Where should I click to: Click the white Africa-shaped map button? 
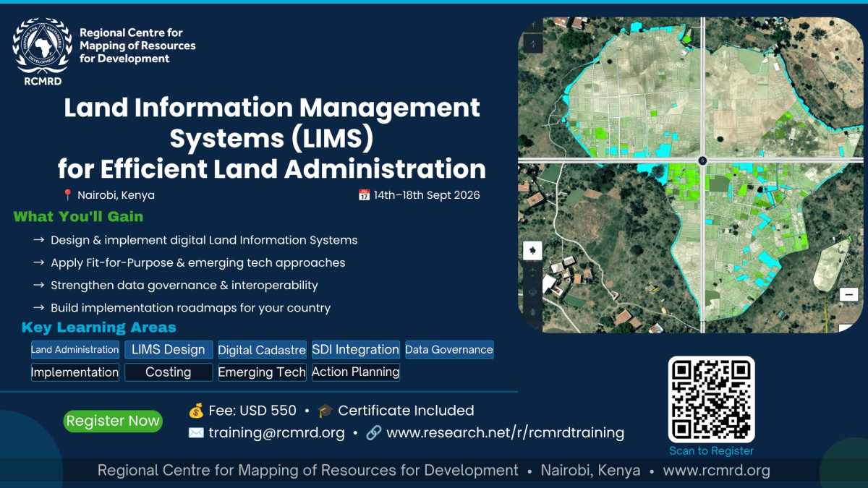(x=532, y=250)
